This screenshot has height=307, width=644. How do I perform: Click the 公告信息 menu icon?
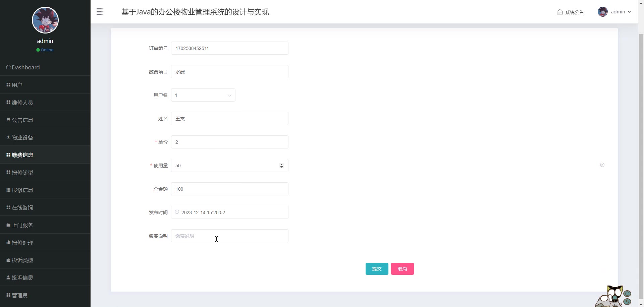8,120
